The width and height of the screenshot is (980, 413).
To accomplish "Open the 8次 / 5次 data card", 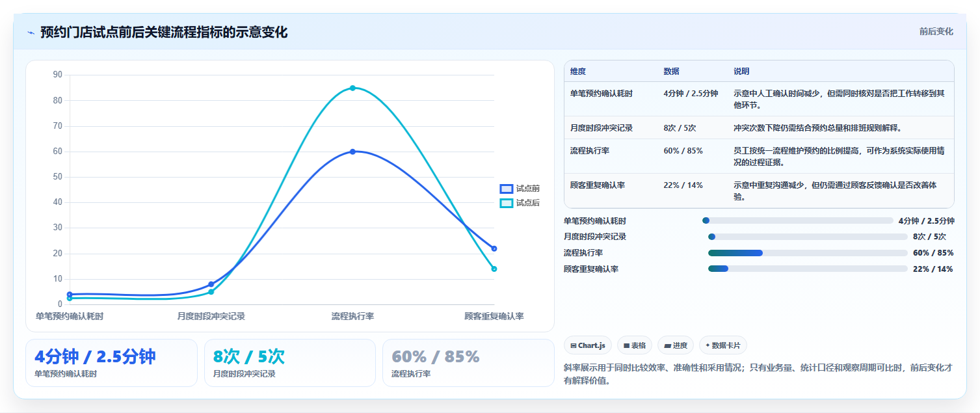I will (290, 363).
